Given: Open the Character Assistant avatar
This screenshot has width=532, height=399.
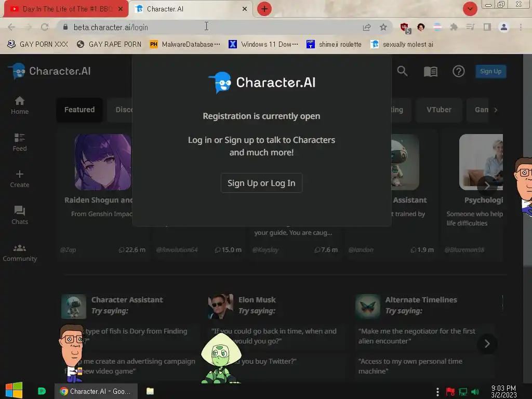Looking at the screenshot, I should [x=74, y=307].
